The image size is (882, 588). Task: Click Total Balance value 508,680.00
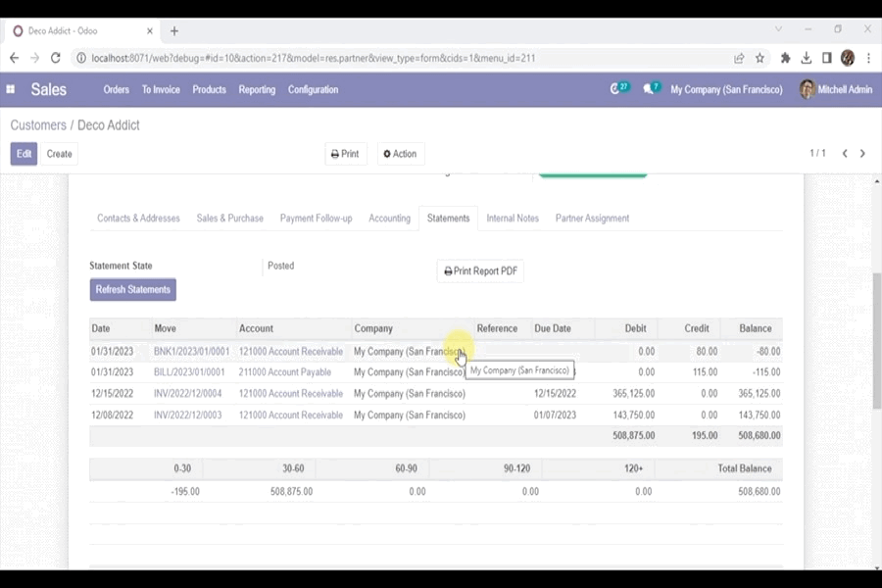tap(759, 491)
